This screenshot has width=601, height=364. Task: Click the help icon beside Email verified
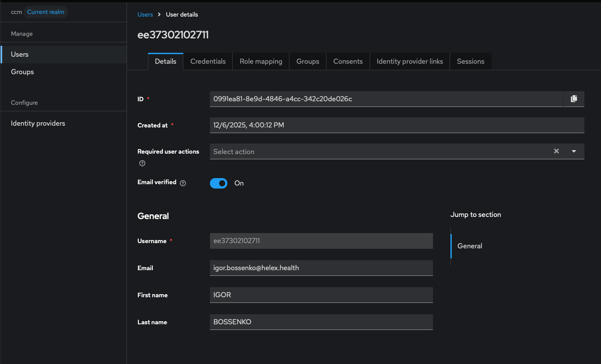tap(182, 182)
